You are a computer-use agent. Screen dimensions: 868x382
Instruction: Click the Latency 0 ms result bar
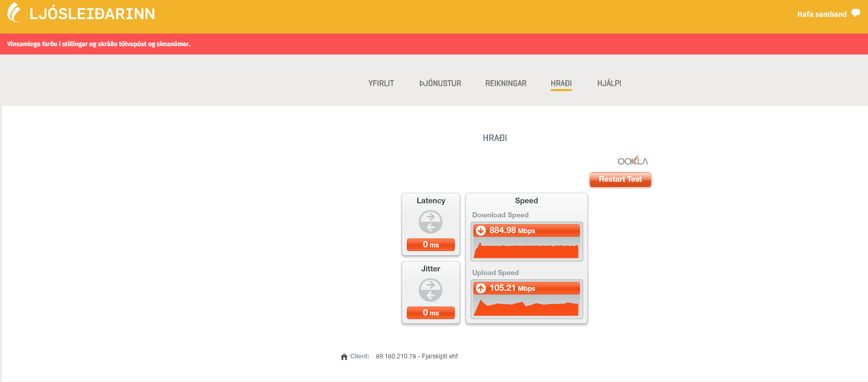point(430,245)
